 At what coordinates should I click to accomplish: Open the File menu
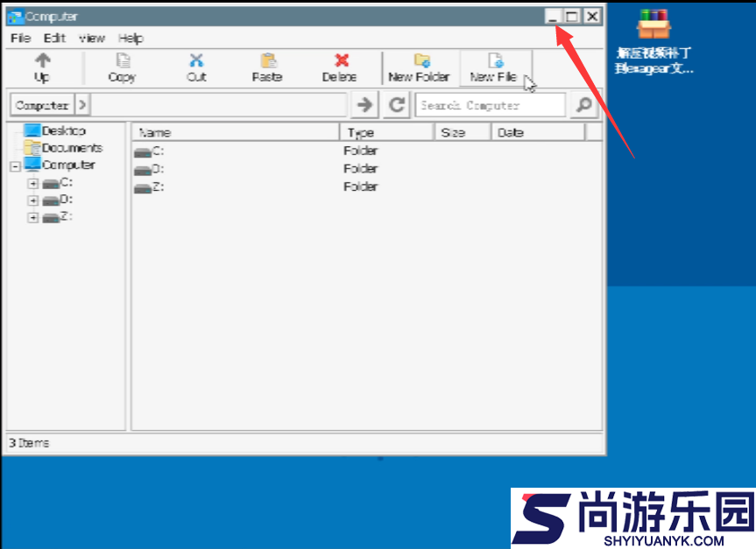[20, 39]
